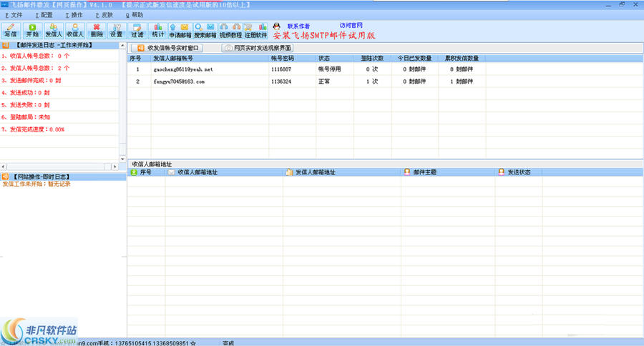Image resolution: width=644 pixels, height=346 pixels.
Task: Click the 正常 status cell
Action: pos(324,81)
